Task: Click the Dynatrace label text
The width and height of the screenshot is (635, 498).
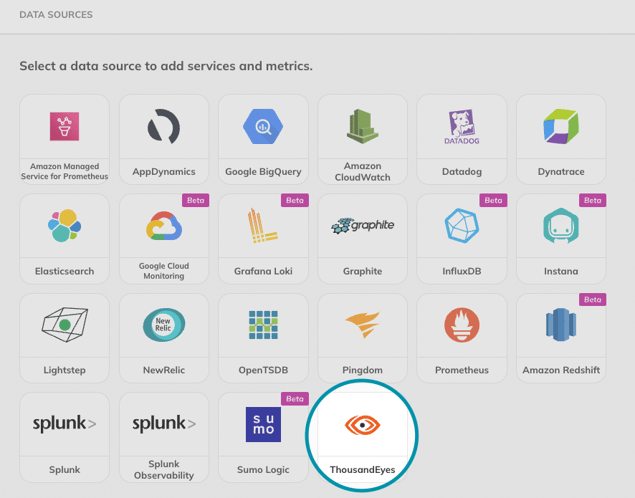Action: coord(561,172)
